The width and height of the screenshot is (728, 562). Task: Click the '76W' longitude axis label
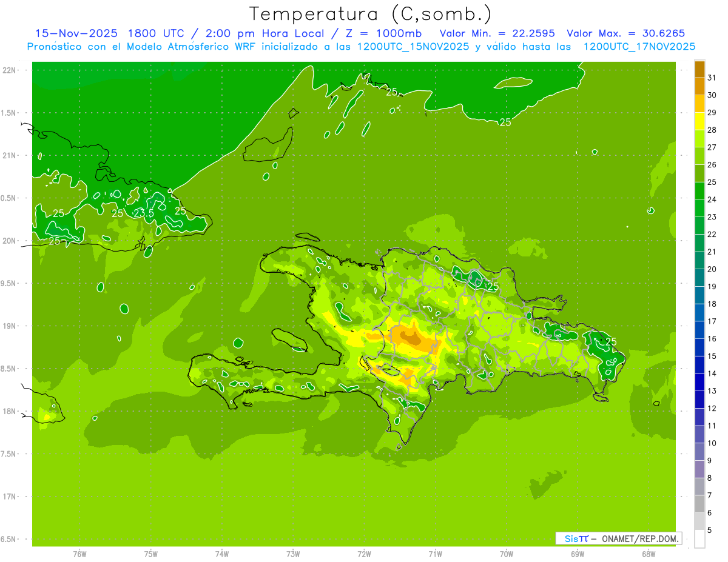click(x=79, y=554)
